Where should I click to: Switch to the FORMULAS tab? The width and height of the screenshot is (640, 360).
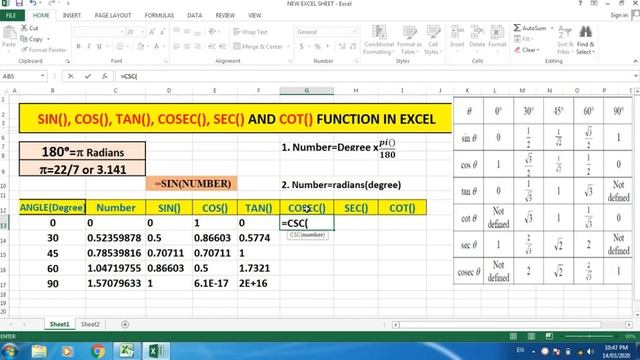pos(159,16)
